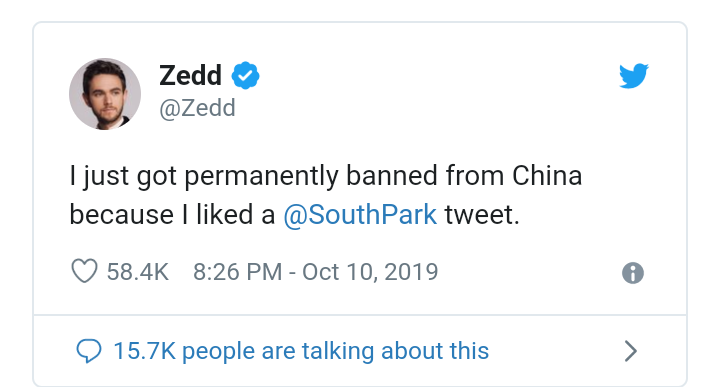720x387 pixels.
Task: Click the Zedd display name
Action: pos(191,75)
